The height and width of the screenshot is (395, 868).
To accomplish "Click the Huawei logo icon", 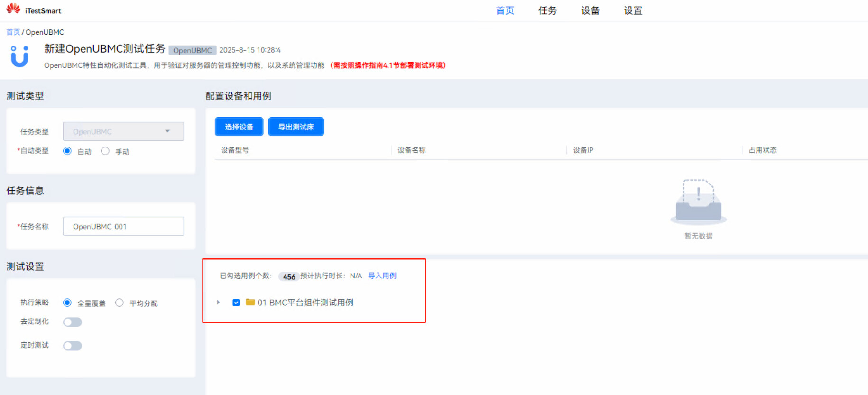I will 13,9.
